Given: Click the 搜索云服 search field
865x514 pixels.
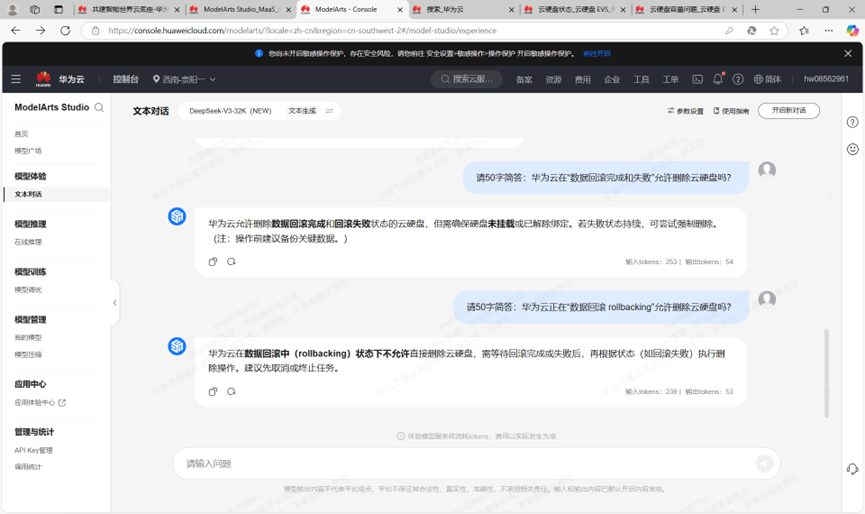Looking at the screenshot, I should [x=467, y=79].
